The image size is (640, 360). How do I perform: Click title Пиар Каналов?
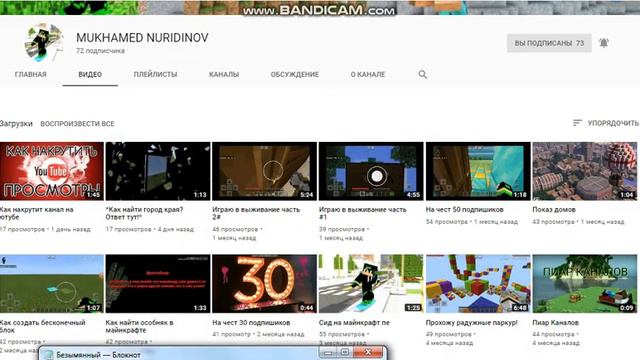pos(556,322)
